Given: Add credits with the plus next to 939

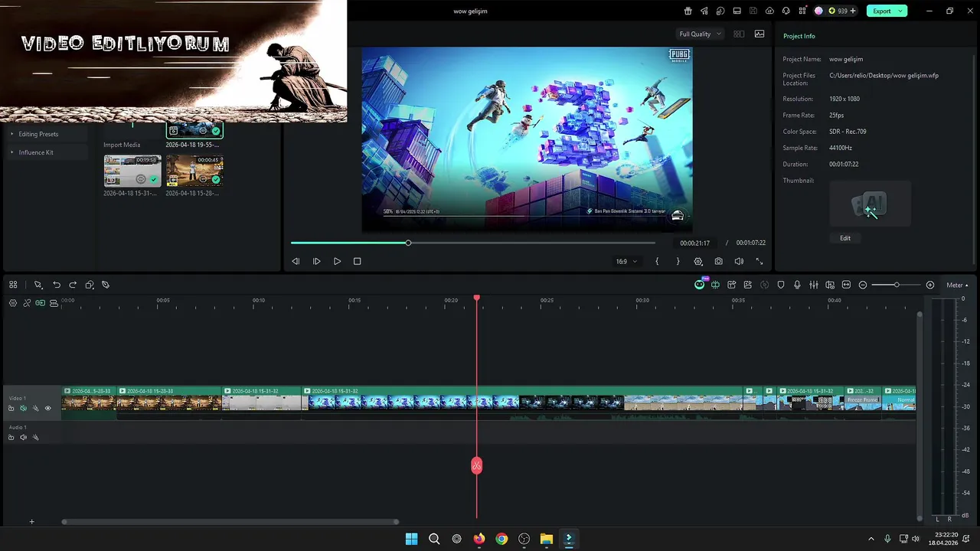Looking at the screenshot, I should tap(853, 11).
